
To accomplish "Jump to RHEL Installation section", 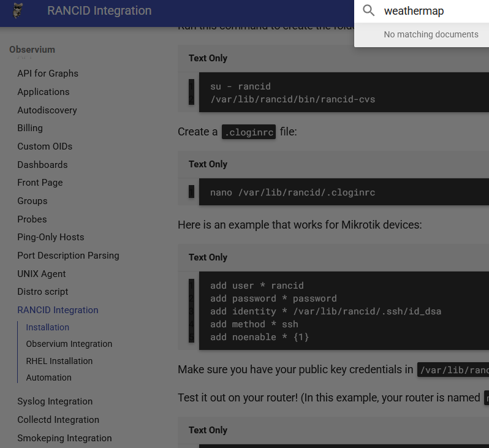I will click(x=59, y=361).
